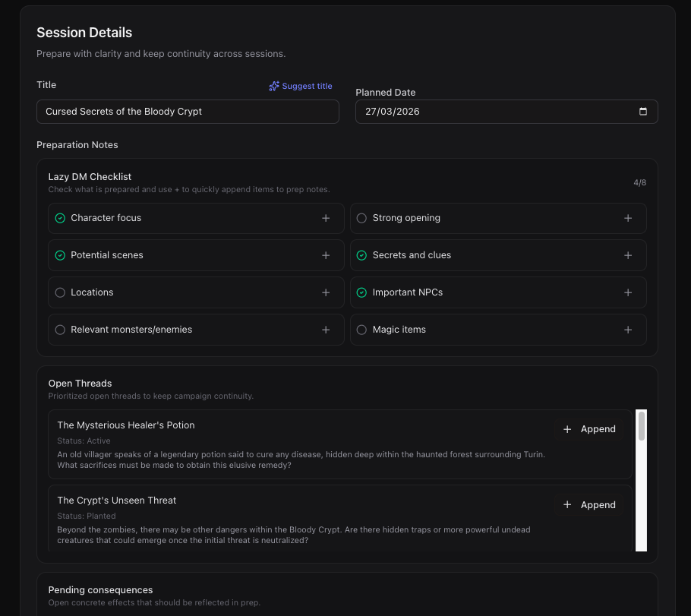
Task: Check the Strong opening checklist circle
Action: click(361, 218)
